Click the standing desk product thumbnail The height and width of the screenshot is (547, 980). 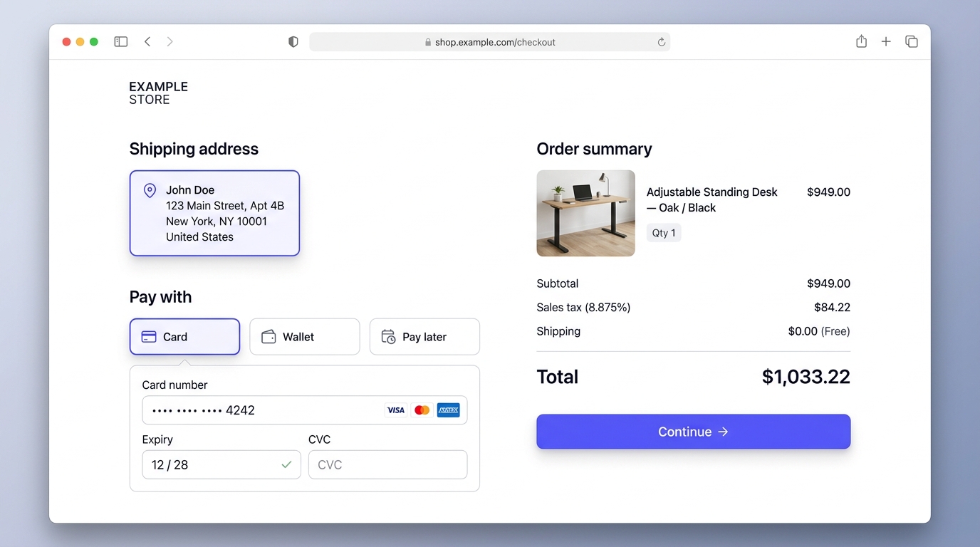pos(585,213)
